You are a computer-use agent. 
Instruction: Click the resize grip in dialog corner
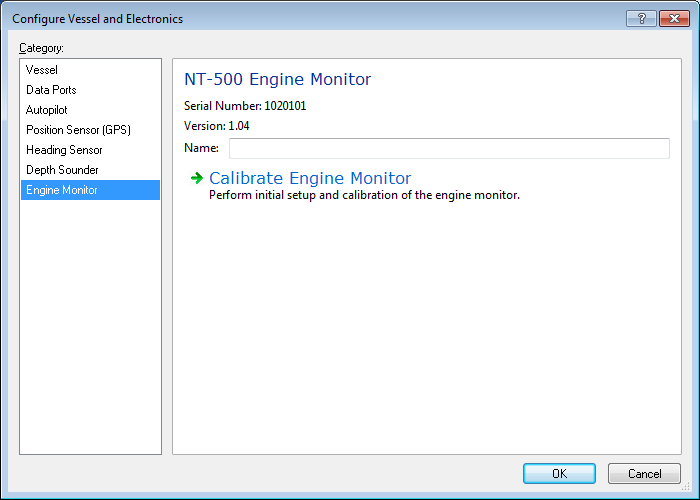click(x=685, y=486)
